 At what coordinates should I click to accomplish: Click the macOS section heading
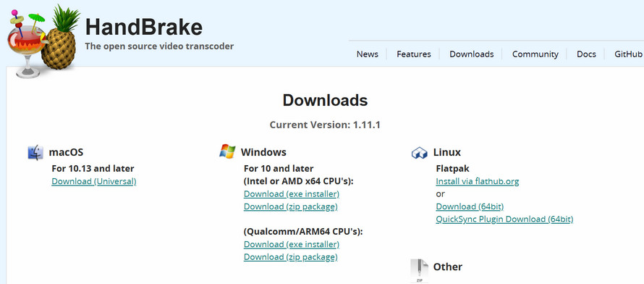66,152
